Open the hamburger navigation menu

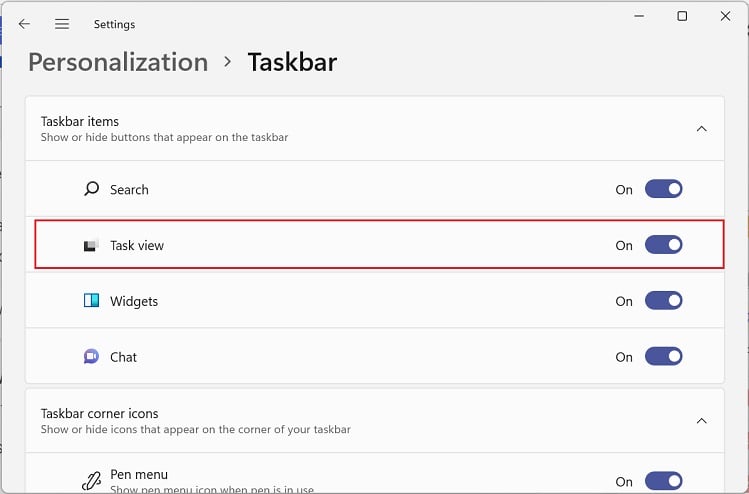click(62, 23)
